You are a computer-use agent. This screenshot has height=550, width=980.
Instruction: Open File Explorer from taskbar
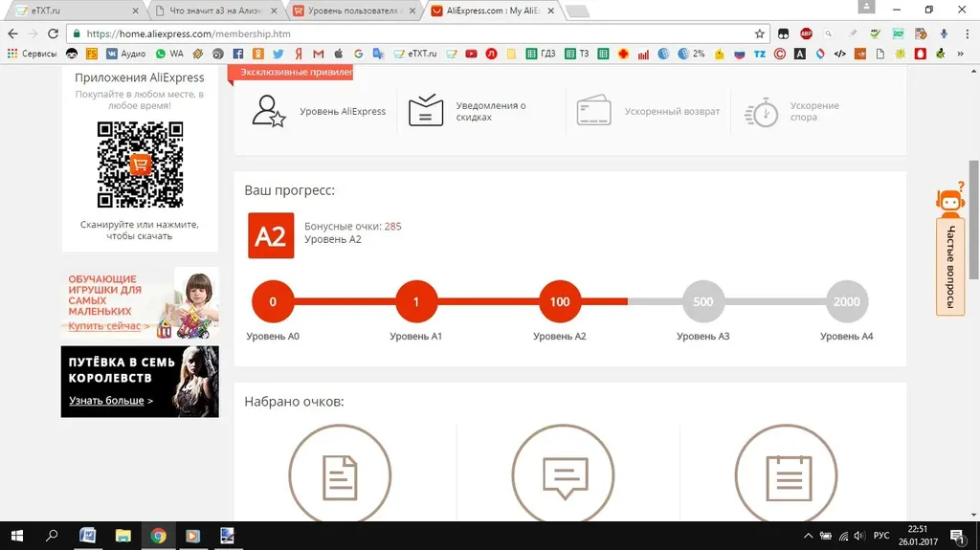[x=123, y=536]
